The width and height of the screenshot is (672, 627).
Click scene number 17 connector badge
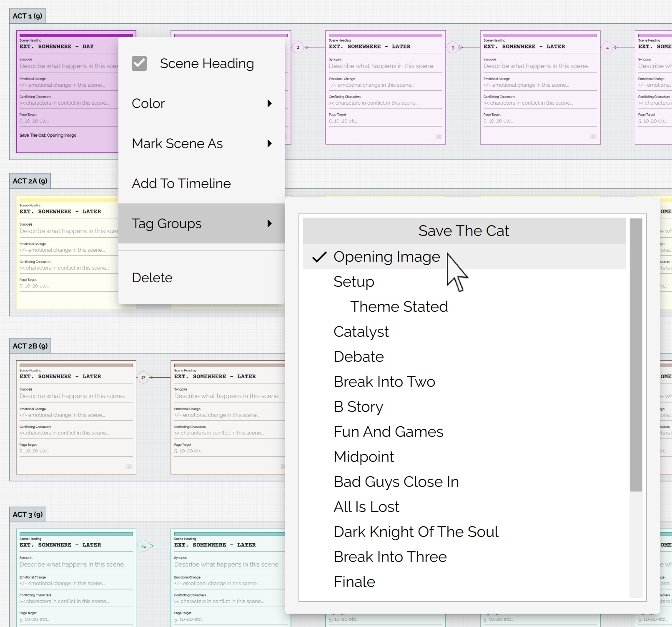tap(143, 378)
